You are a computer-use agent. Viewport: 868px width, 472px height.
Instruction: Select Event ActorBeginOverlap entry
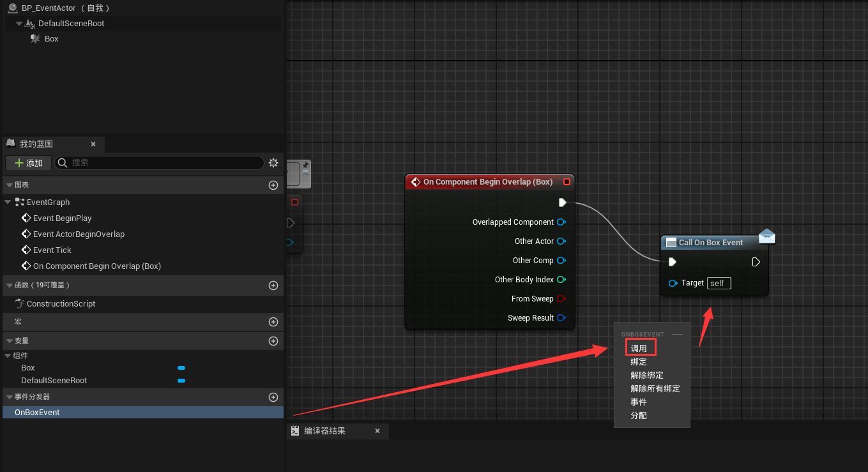(x=79, y=234)
